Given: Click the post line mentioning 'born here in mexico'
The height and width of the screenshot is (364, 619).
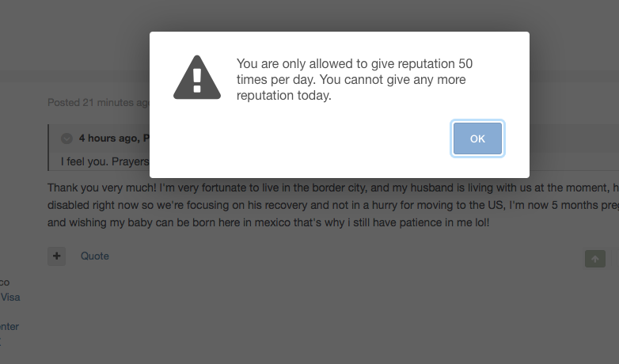Looking at the screenshot, I should (x=268, y=222).
